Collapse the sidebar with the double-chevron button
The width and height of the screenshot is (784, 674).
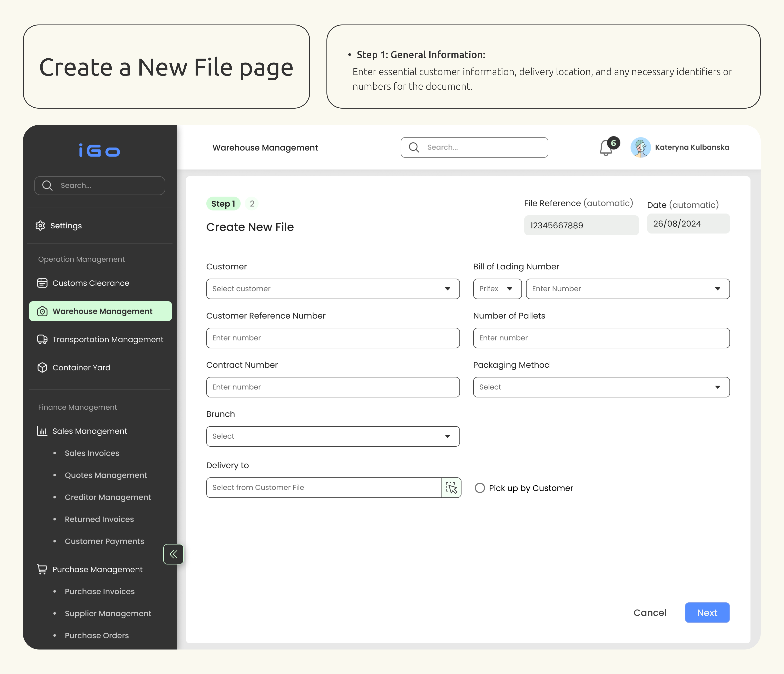(x=173, y=554)
